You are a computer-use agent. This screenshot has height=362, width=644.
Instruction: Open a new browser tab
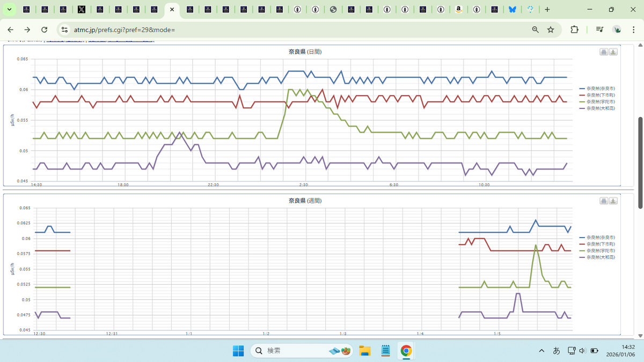pyautogui.click(x=547, y=10)
